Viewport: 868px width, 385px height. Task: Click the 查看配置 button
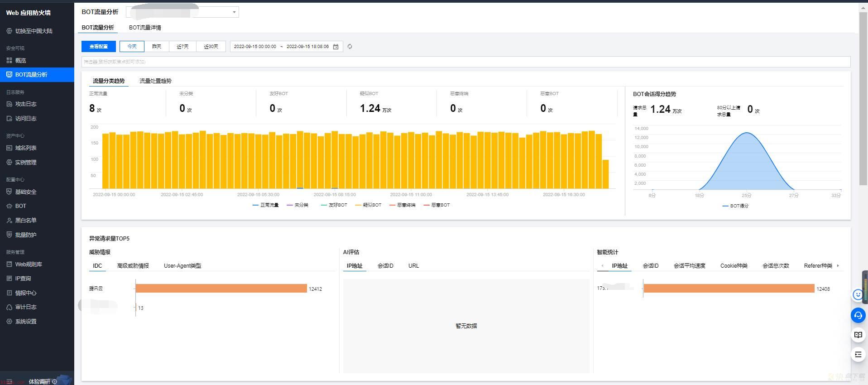[x=99, y=46]
